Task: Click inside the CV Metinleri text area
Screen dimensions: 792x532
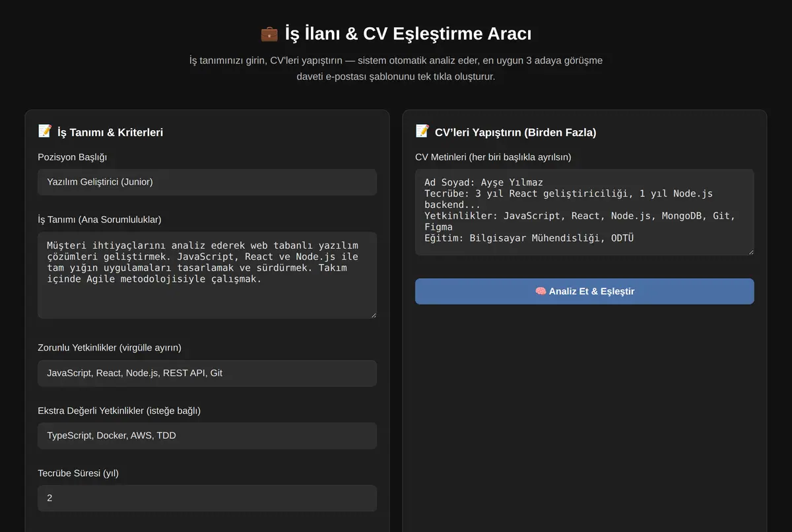Action: point(585,212)
